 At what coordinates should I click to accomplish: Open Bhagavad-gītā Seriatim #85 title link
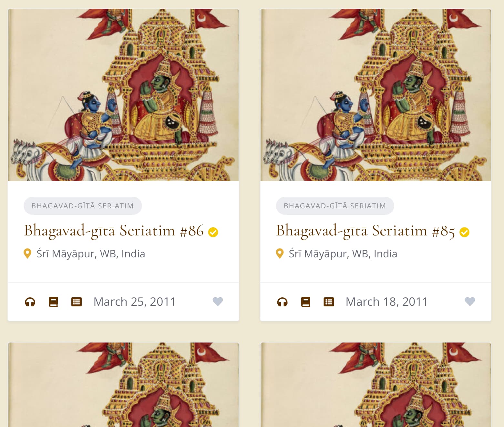[365, 231]
